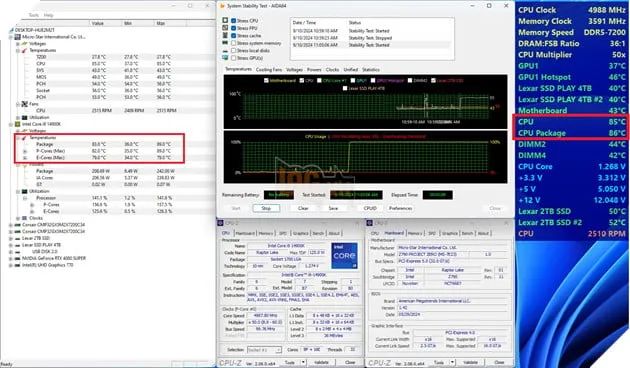Click Validate in CPU-Z mainboard window
The image size is (630, 368).
point(470,362)
